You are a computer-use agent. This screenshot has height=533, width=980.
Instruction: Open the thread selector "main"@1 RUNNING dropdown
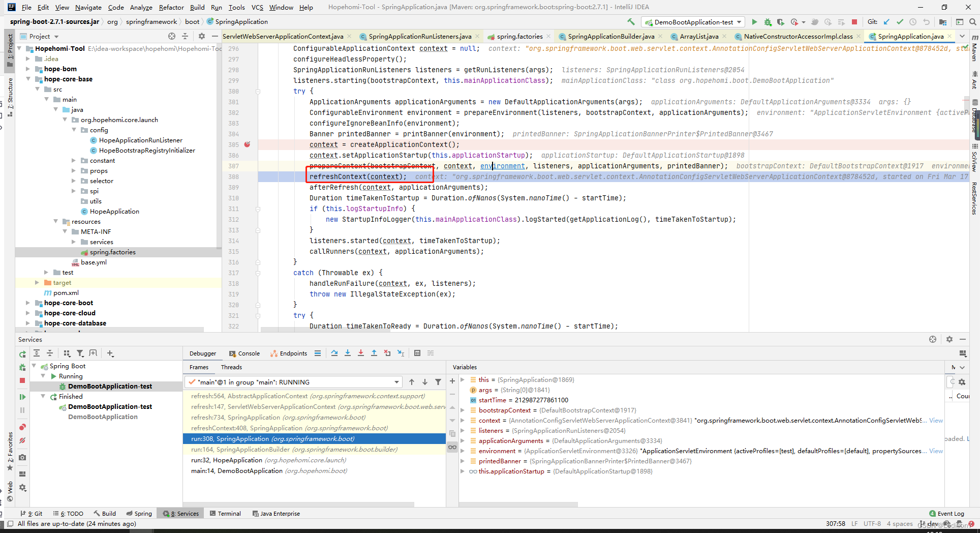tap(293, 382)
